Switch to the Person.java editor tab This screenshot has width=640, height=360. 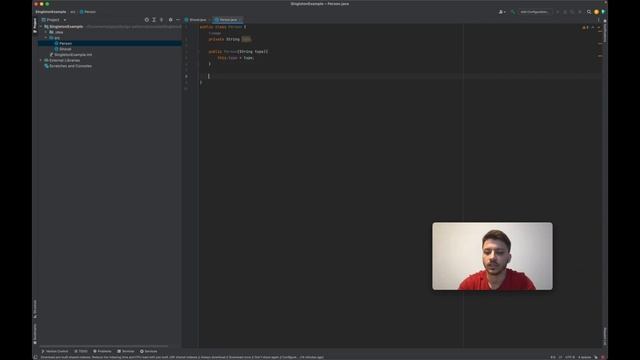coord(227,20)
